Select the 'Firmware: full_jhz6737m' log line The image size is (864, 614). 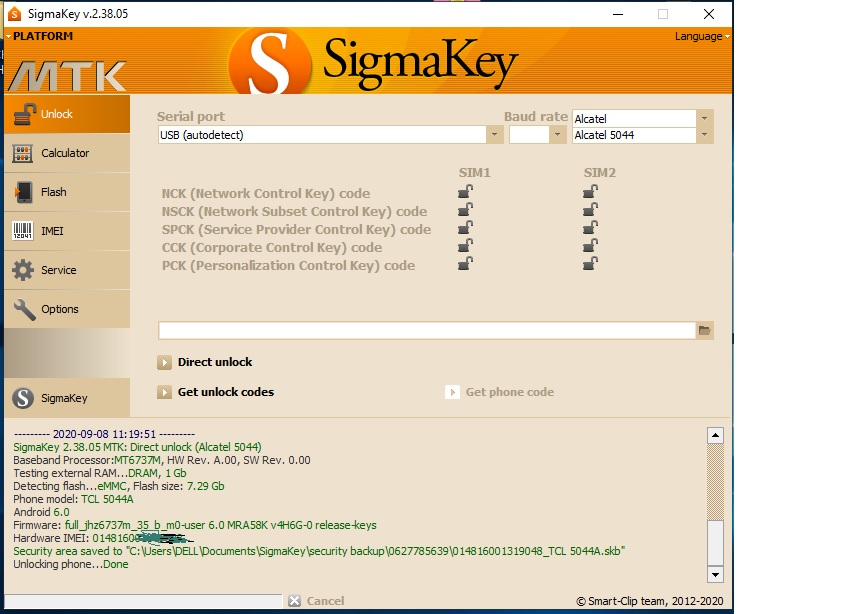195,525
